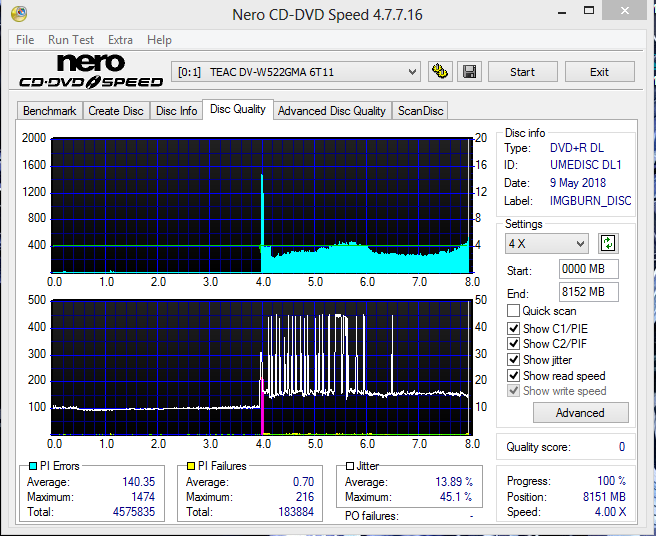656x536 pixels.
Task: Click the Start position 0000 MB field
Action: (589, 269)
